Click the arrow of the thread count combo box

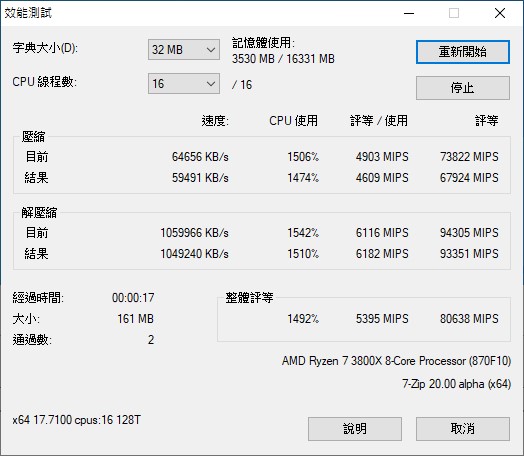(x=211, y=84)
